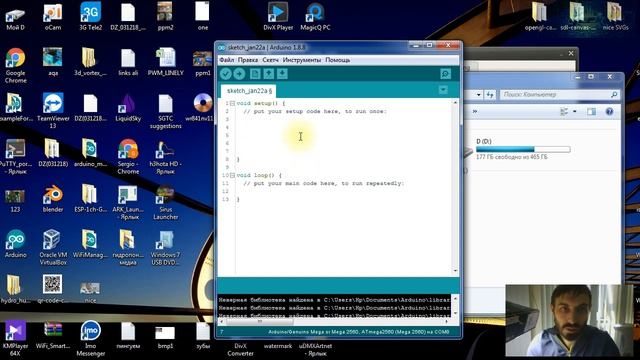Click the board info text in status bar
640x360 pixels.
(358, 332)
